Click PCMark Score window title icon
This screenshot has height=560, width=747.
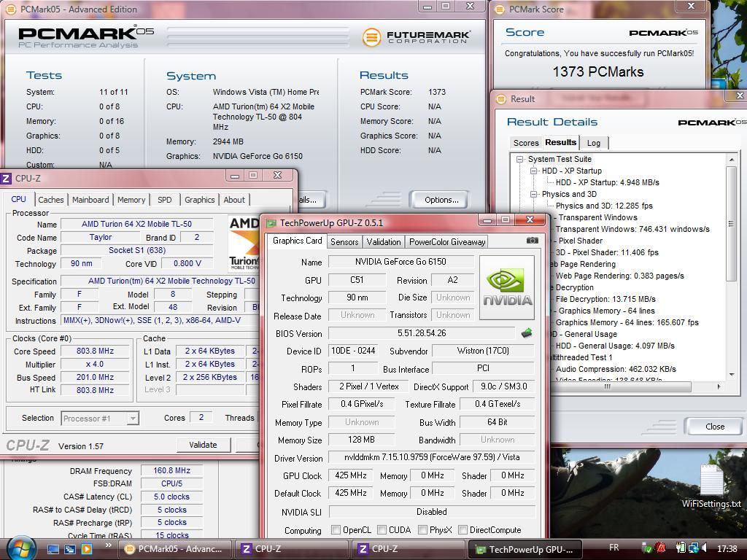click(x=499, y=9)
